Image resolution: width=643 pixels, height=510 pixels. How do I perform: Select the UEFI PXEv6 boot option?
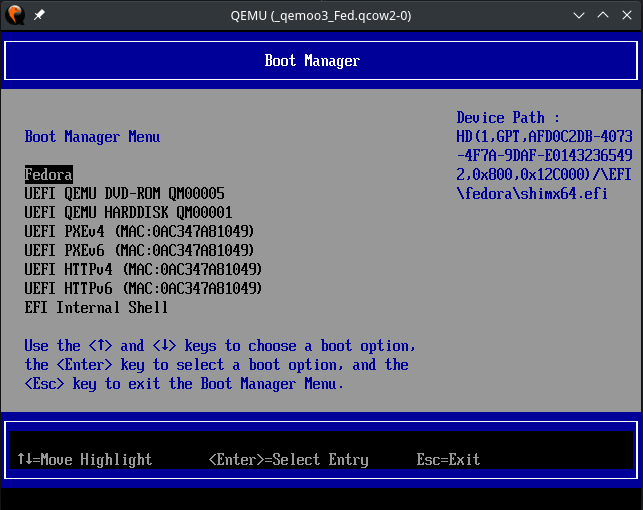click(139, 250)
